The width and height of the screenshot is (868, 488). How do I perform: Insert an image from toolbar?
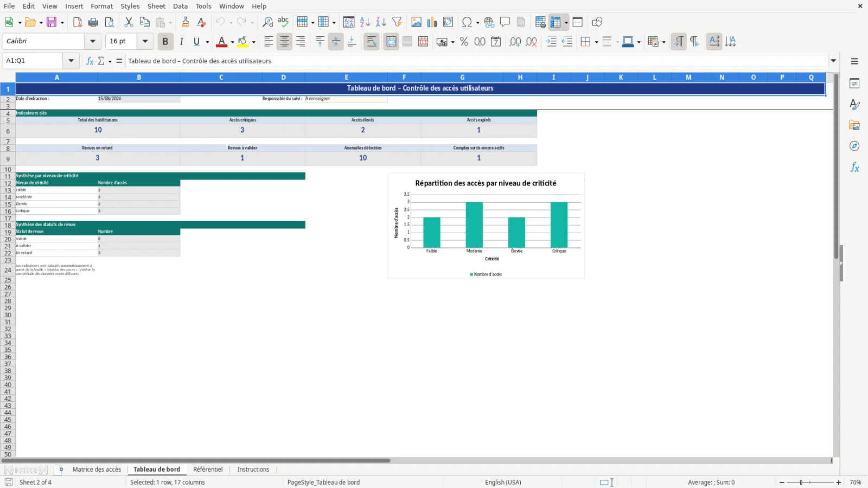tap(416, 22)
